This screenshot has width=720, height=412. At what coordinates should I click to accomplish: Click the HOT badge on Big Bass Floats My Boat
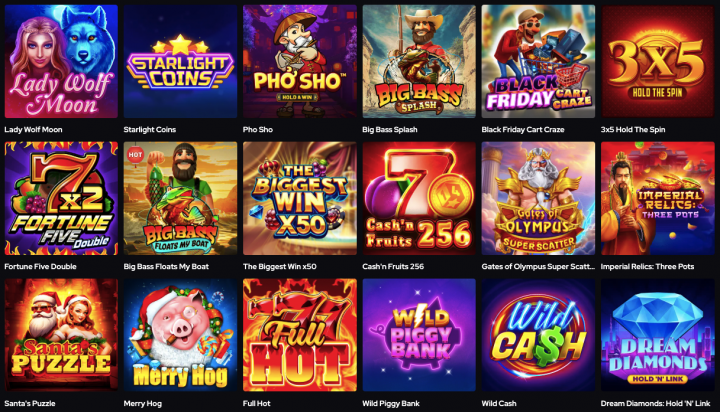coord(135,155)
